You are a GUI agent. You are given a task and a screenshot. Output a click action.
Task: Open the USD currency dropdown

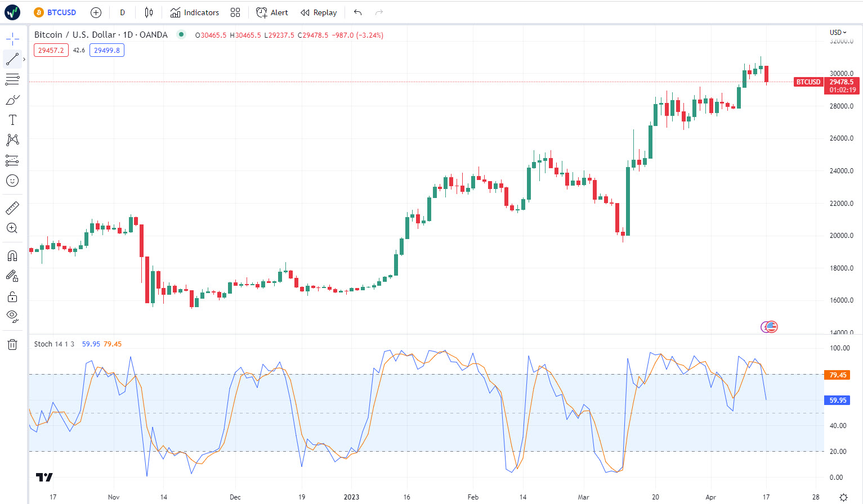[x=838, y=32]
